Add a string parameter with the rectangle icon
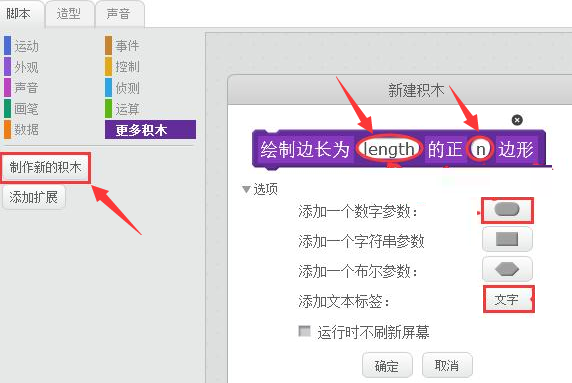The image size is (572, 383). (507, 239)
